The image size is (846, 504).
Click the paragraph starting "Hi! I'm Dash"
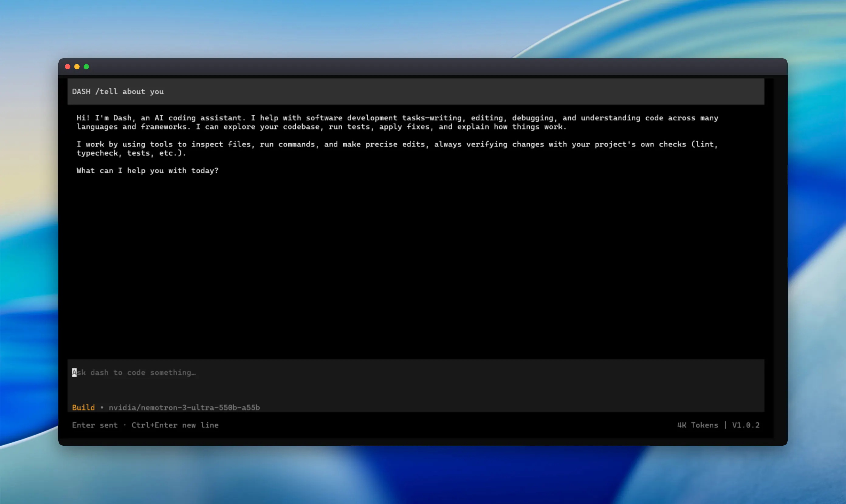pyautogui.click(x=397, y=122)
